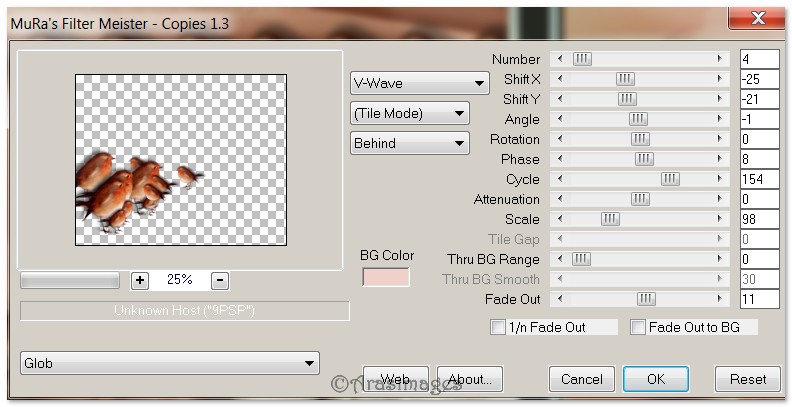Click the Angle value input field
Screen dimensions: 792x407
coord(759,119)
